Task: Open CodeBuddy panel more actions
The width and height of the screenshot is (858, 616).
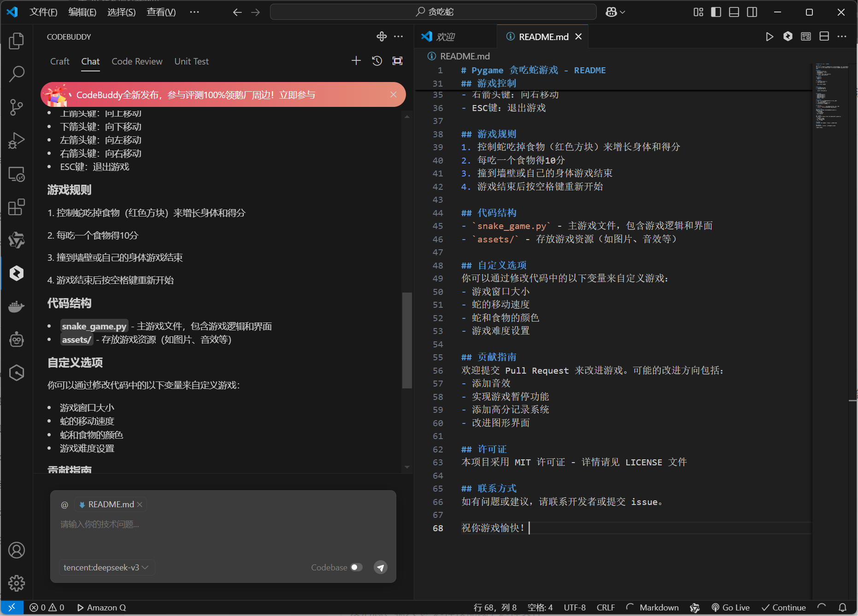Action: [399, 36]
